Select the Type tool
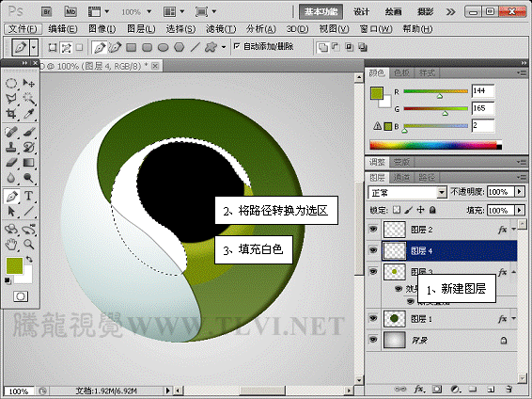The width and height of the screenshot is (532, 399). (x=29, y=196)
